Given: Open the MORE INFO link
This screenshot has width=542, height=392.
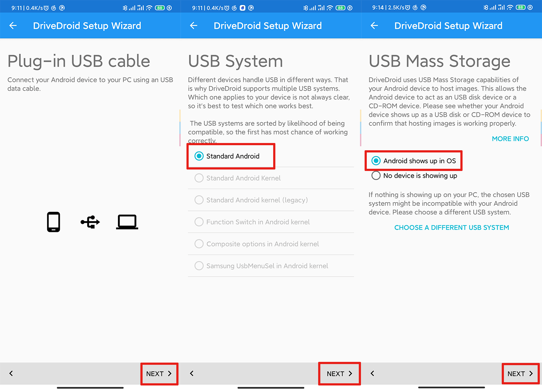Looking at the screenshot, I should [x=510, y=139].
